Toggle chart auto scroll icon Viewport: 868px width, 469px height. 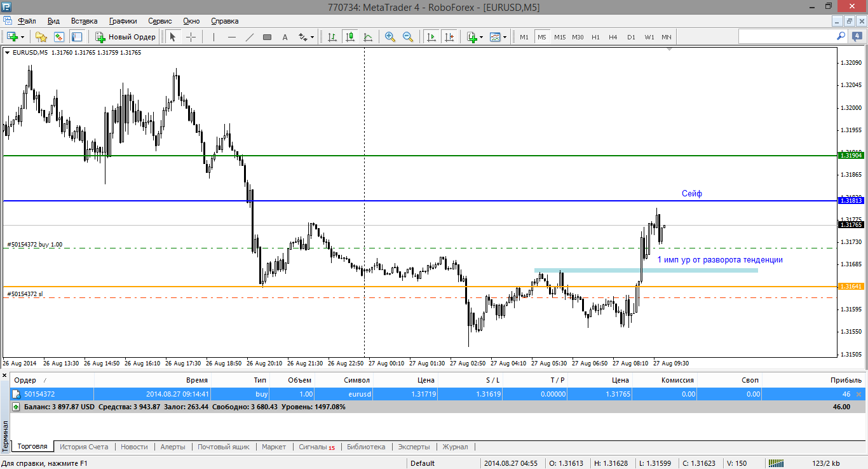coord(431,37)
